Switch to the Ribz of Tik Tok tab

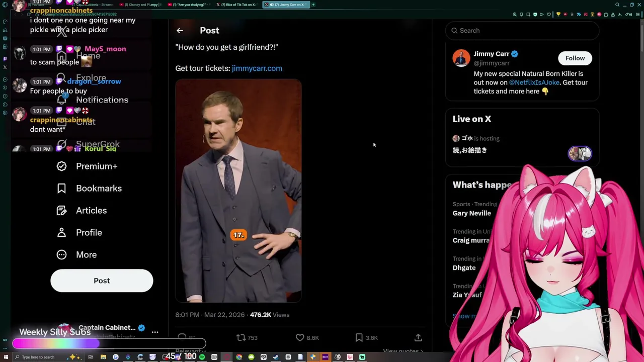[237, 5]
